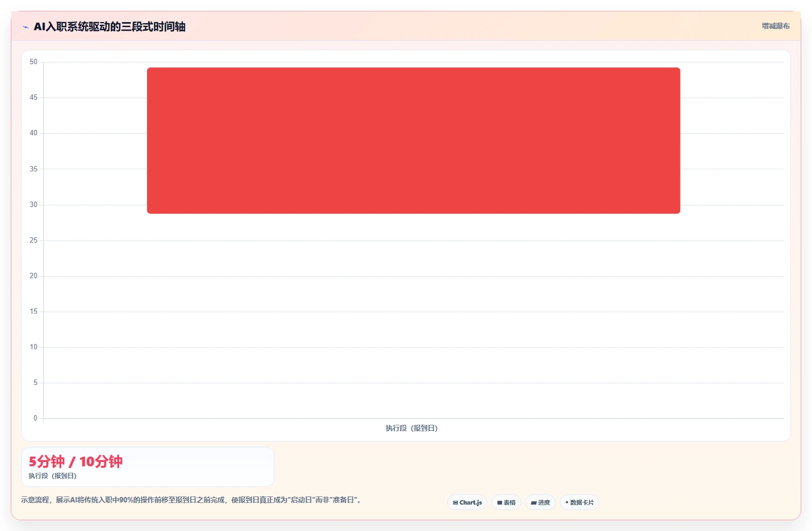This screenshot has height=531, width=812.
Task: Click the y-axis tick label 10
Action: (x=33, y=347)
